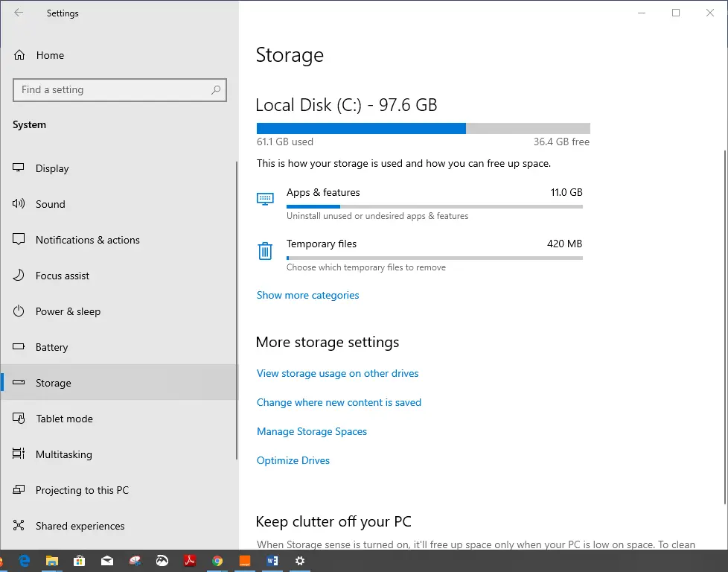Click the search magnifier icon
The width and height of the screenshot is (728, 572).
(x=216, y=89)
